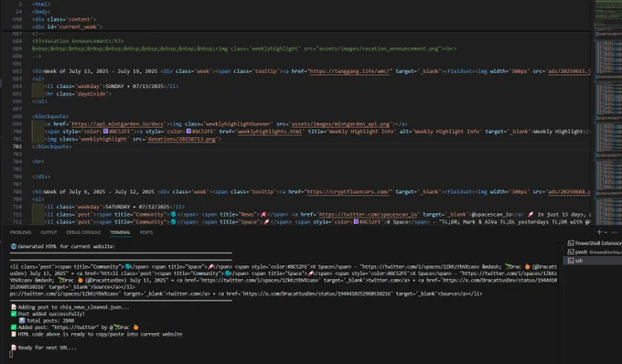Follow the api.mintgarden.io/docs link in code
The height and width of the screenshot is (364, 622).
click(x=117, y=123)
